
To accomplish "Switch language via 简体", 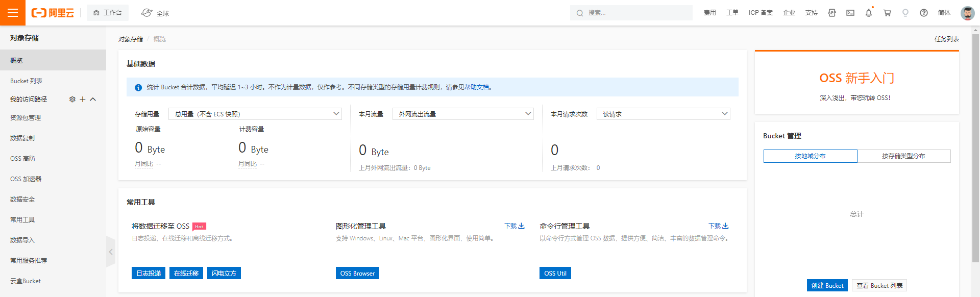I will coord(944,13).
